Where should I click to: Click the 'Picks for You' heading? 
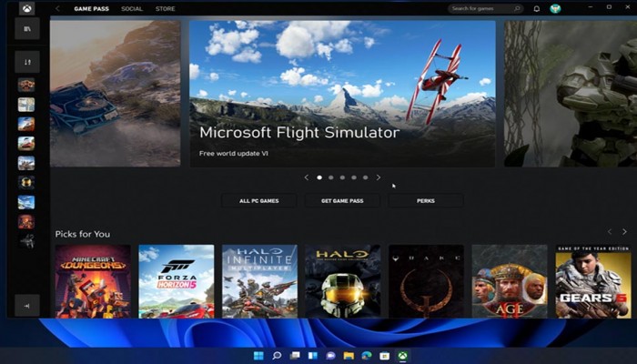[83, 234]
